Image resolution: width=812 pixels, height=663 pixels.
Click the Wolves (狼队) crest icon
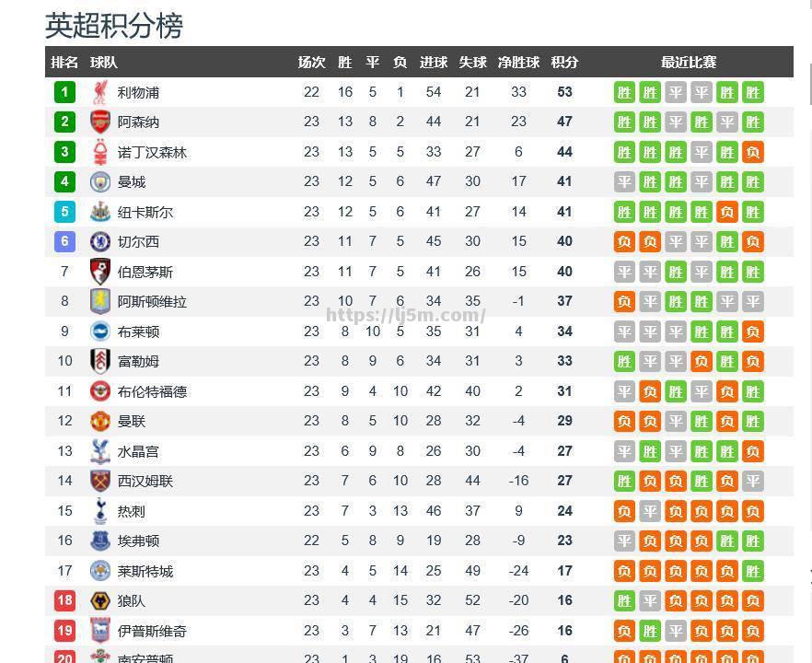(x=100, y=600)
